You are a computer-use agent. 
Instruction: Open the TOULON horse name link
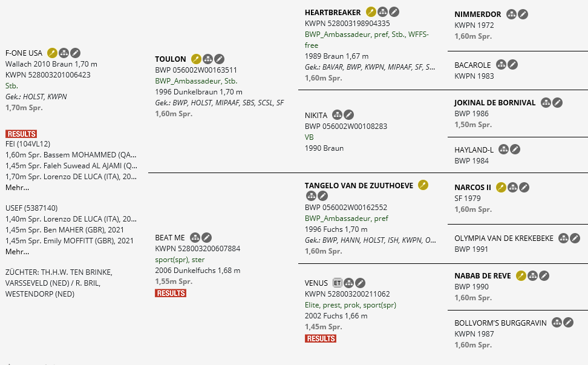pyautogui.click(x=171, y=59)
